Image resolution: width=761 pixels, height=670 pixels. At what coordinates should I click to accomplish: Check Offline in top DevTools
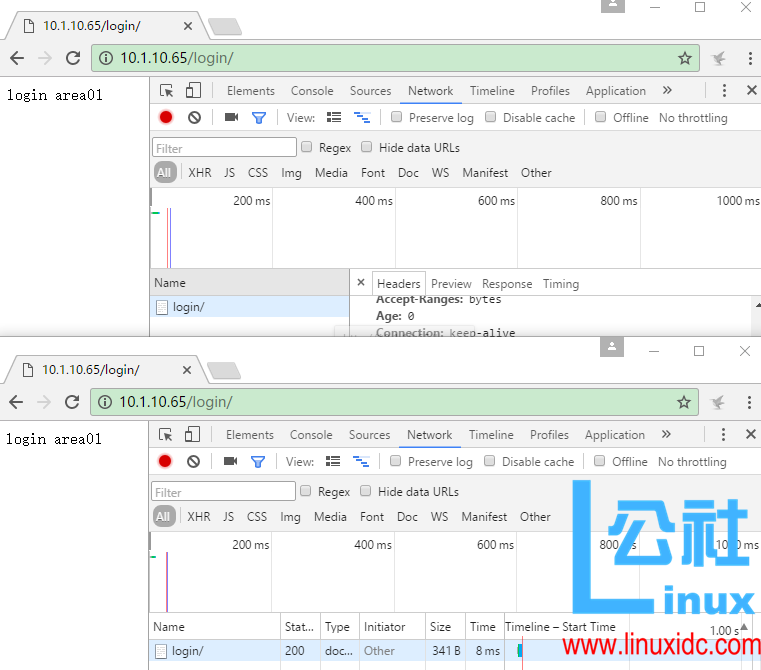coord(600,117)
